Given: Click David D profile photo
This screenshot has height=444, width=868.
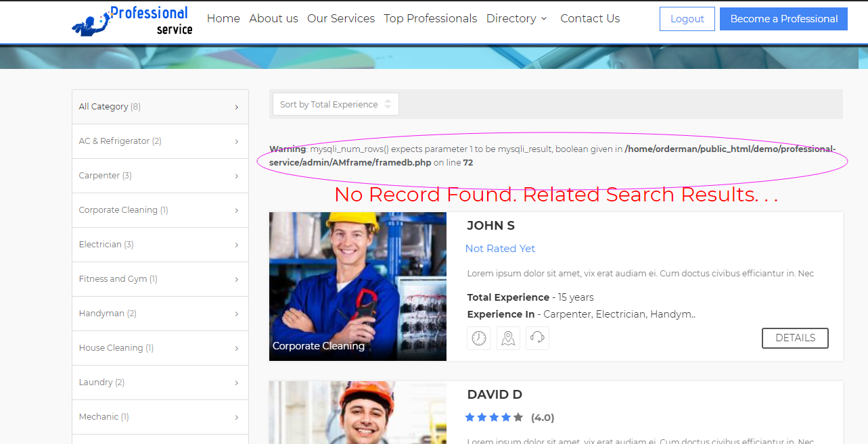Looking at the screenshot, I should (x=358, y=412).
